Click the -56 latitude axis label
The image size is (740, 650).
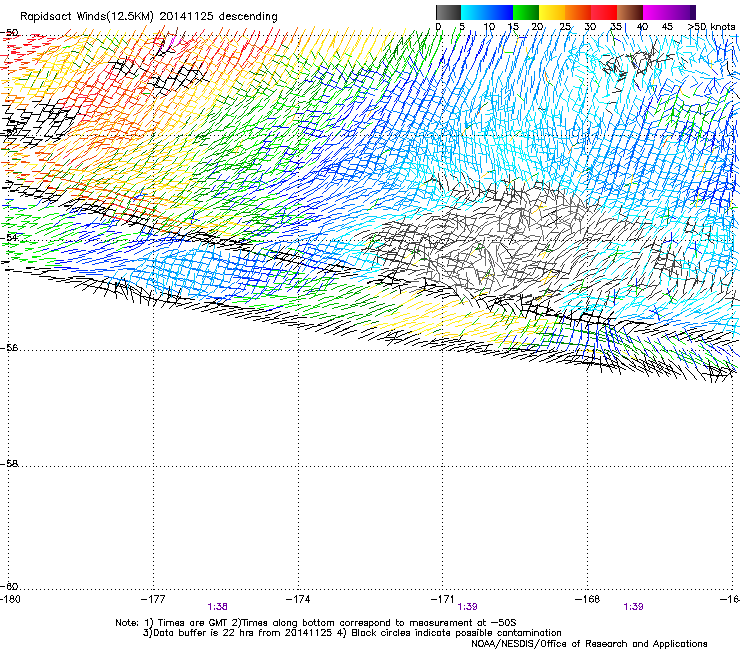[9, 347]
